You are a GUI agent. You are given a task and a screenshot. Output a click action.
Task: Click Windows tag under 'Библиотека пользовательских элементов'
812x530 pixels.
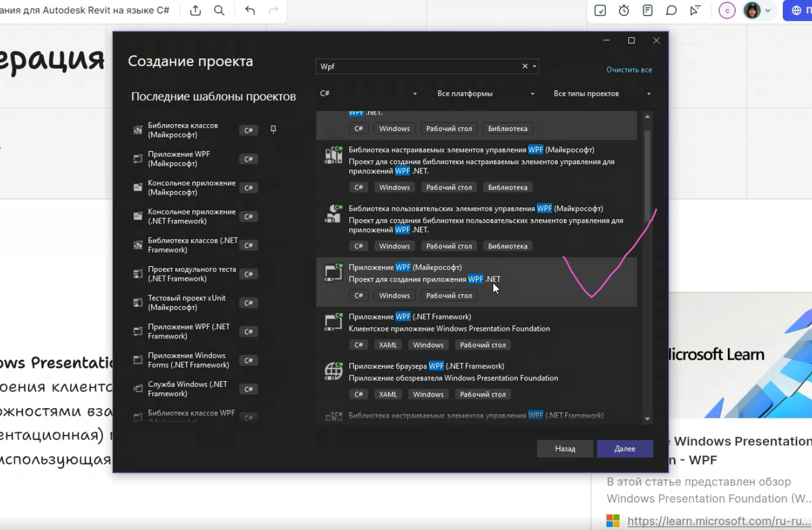tap(395, 246)
